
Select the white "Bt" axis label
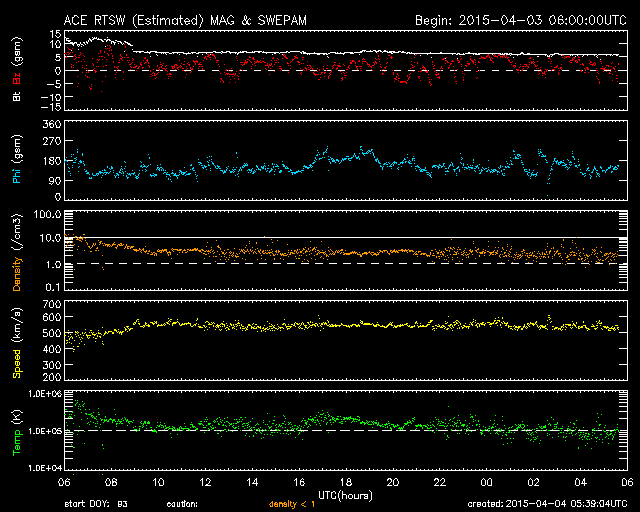click(x=17, y=96)
